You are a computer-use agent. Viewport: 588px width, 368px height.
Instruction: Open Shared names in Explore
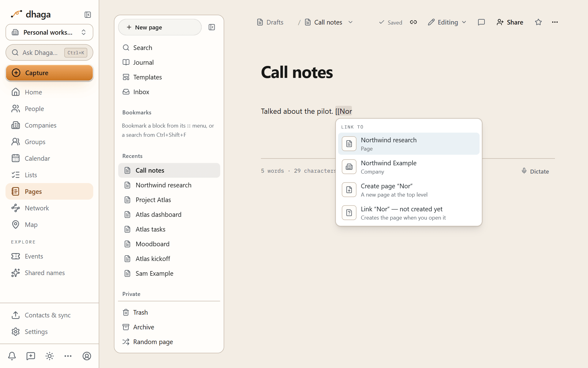tap(49, 273)
